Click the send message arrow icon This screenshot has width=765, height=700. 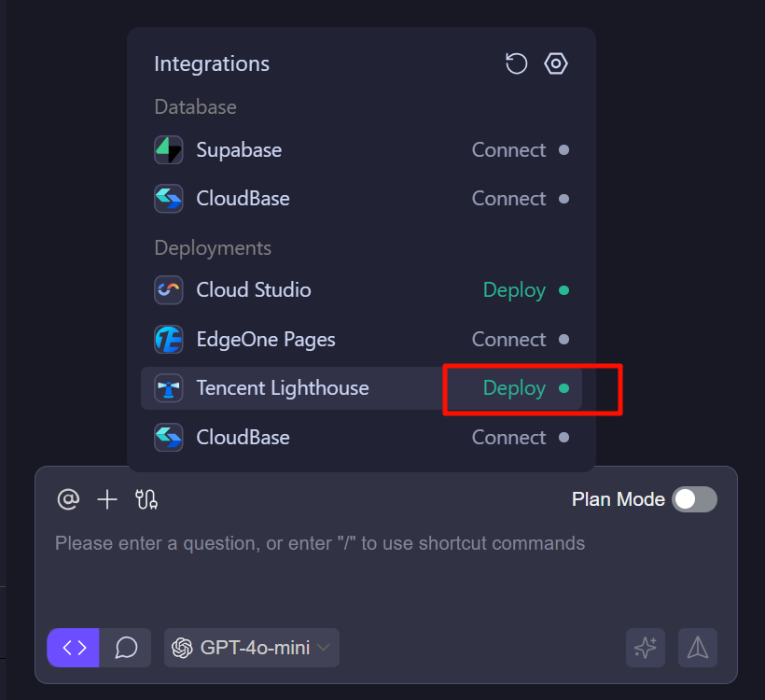[698, 648]
